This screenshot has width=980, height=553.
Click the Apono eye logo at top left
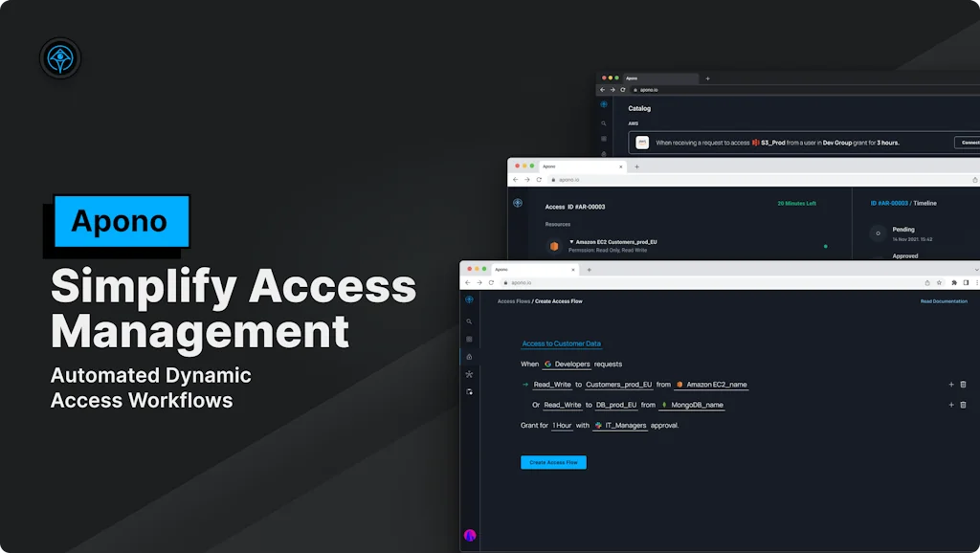(60, 58)
